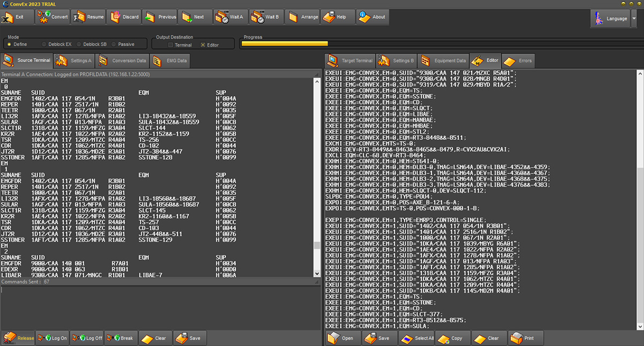This screenshot has height=346, width=644.
Task: Enable the Terminal output destination checkbox
Action: point(171,45)
